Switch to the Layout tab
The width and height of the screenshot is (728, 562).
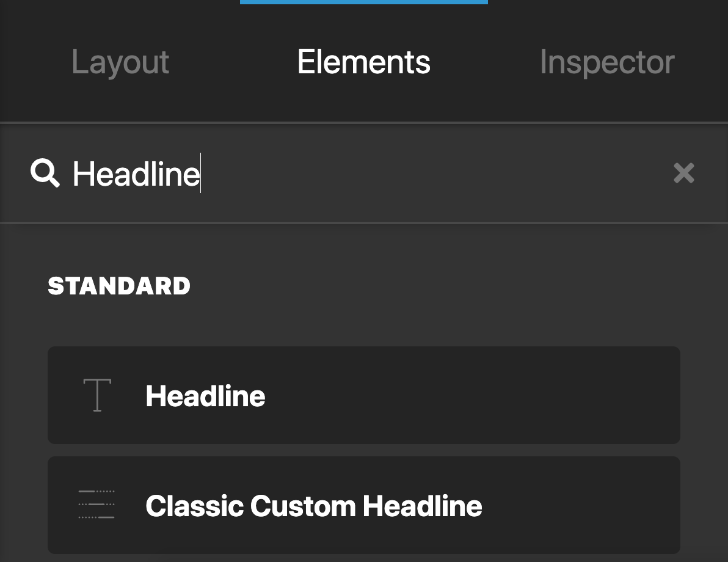pyautogui.click(x=120, y=62)
